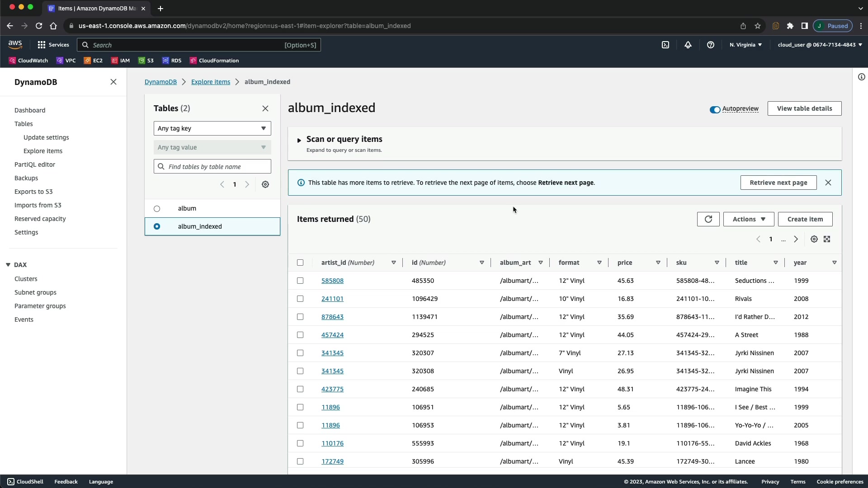Refresh the items returned list

click(708, 219)
